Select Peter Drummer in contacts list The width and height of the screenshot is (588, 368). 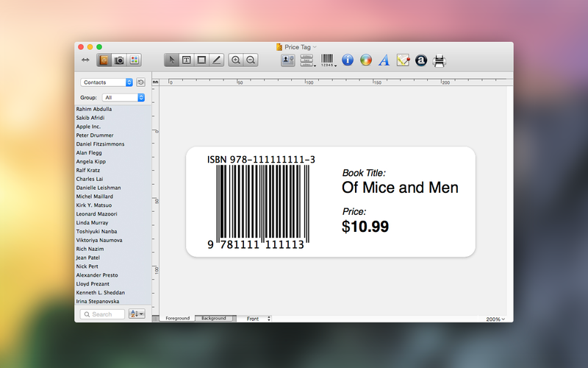(x=94, y=135)
